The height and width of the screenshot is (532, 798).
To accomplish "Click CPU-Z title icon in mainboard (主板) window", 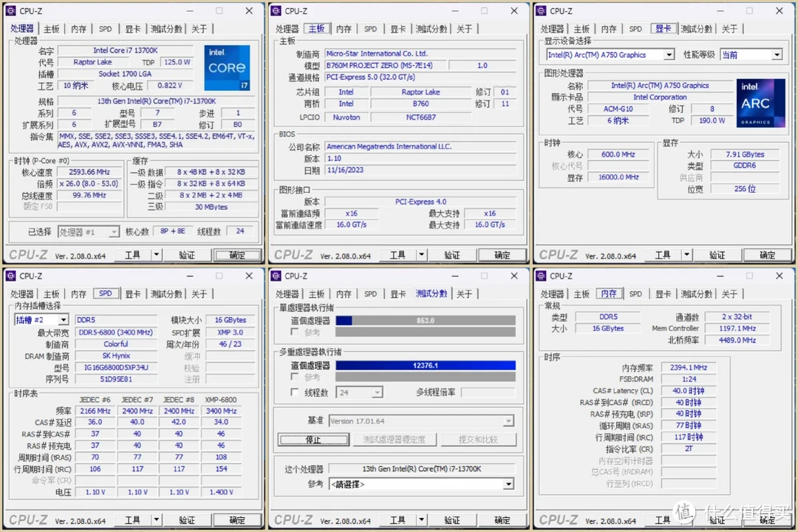I will pos(276,10).
